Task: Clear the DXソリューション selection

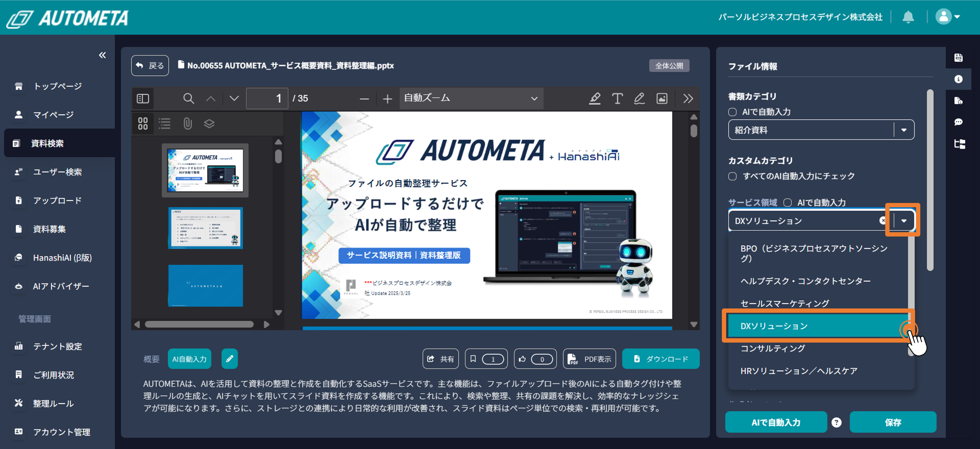Action: click(882, 221)
